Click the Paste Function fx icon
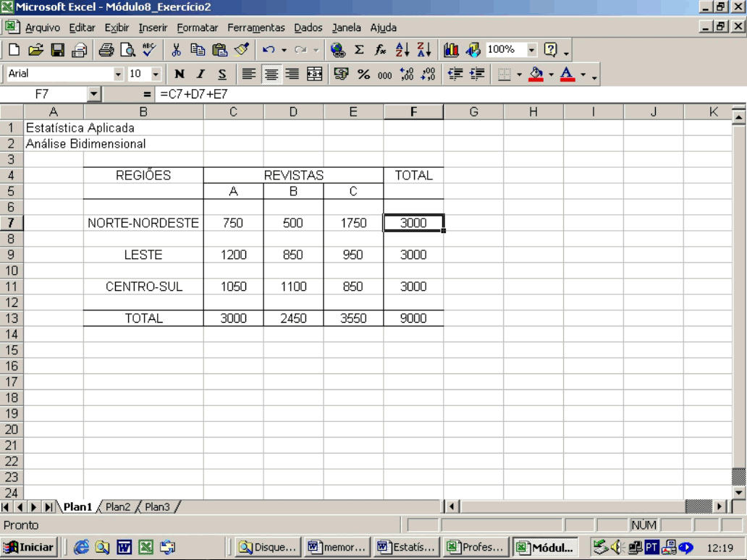This screenshot has width=747, height=560. [381, 50]
